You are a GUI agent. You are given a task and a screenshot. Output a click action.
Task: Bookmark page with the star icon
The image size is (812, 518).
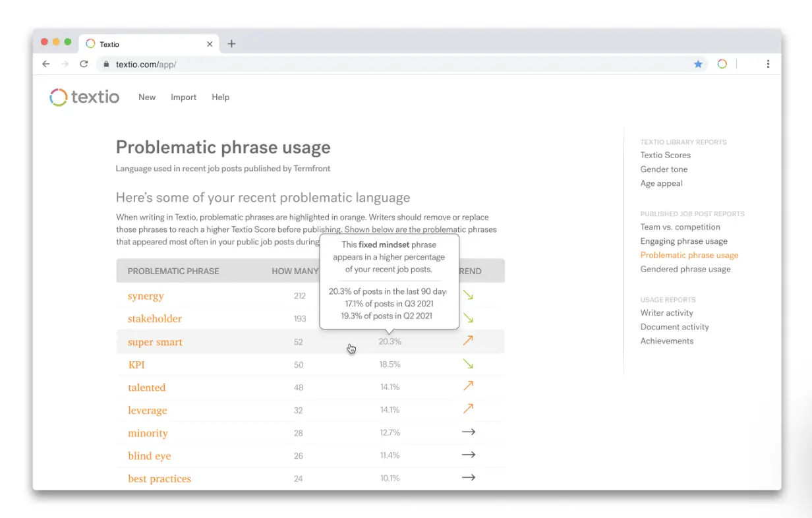(x=698, y=64)
